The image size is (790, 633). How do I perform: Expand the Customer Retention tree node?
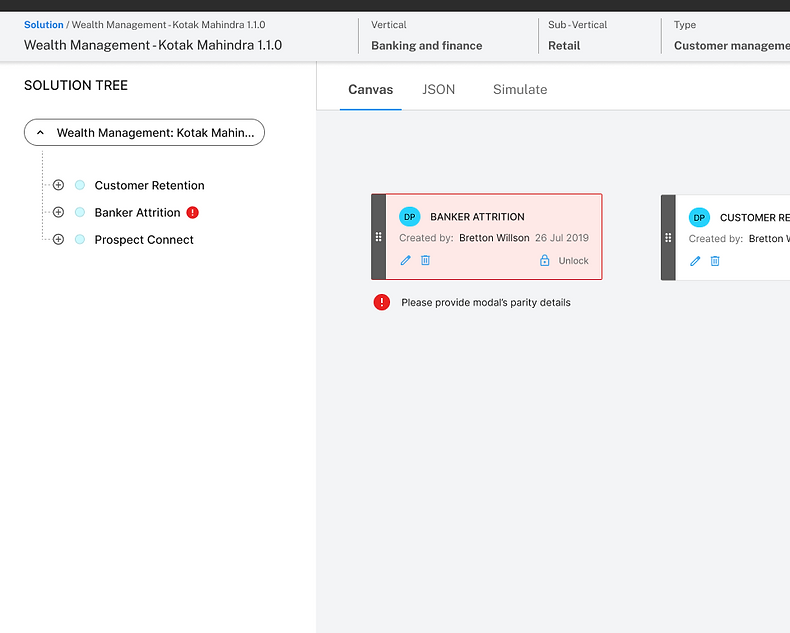(58, 185)
